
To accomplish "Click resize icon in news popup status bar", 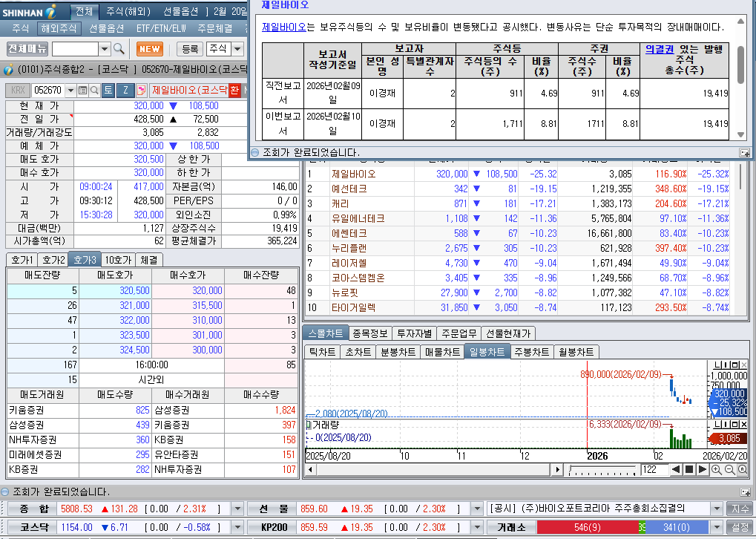I will coord(745,153).
